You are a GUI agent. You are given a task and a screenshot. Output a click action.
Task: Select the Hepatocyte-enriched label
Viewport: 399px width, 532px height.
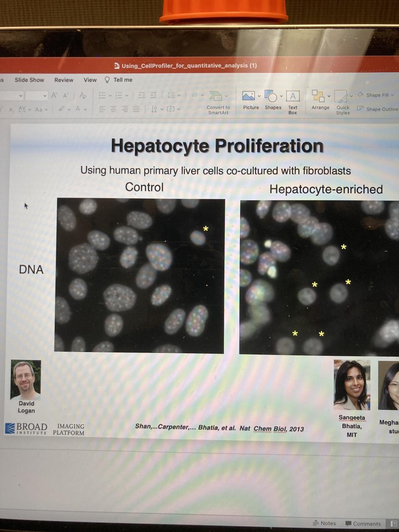point(326,190)
